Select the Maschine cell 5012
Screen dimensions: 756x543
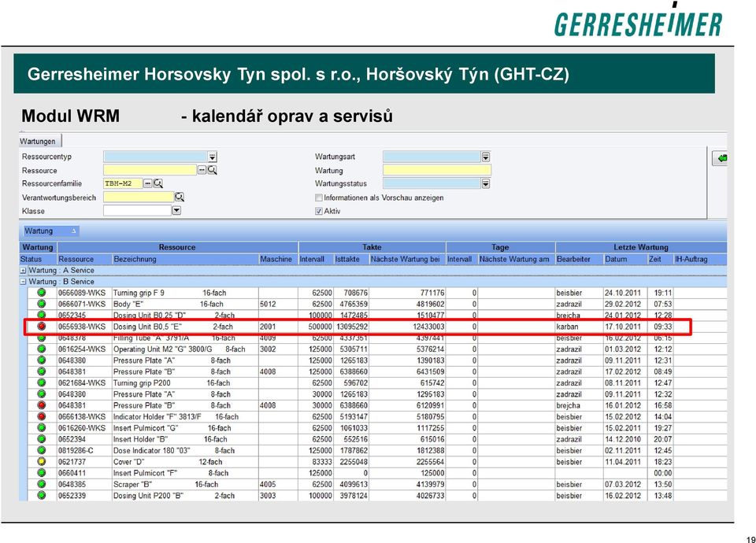(x=278, y=304)
